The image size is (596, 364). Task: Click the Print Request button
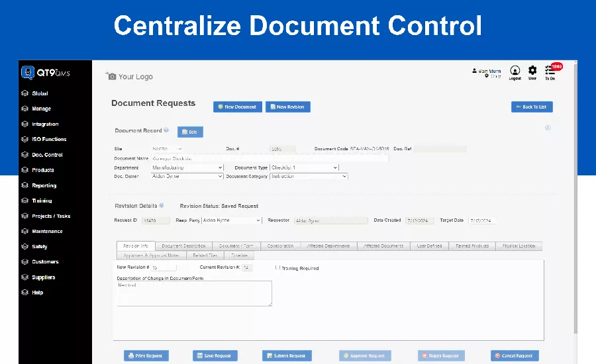pos(146,355)
